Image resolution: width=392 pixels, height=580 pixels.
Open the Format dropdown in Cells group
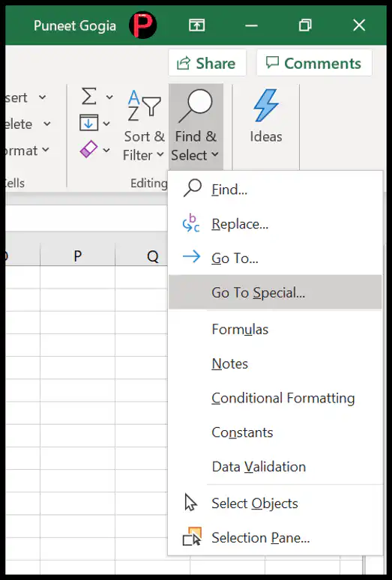click(27, 150)
